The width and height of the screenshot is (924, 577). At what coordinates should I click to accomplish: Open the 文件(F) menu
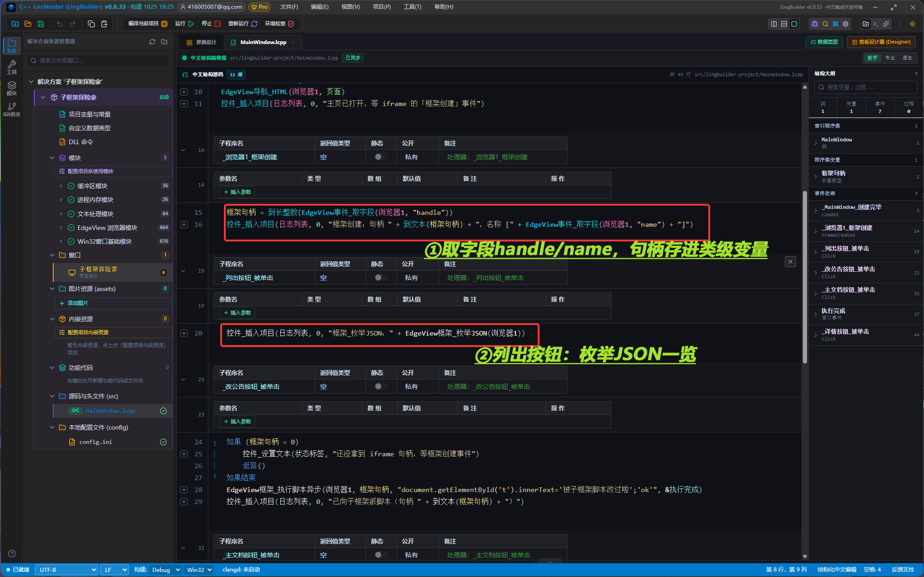[289, 7]
